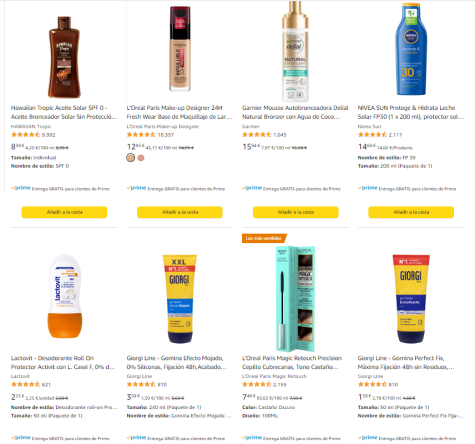View star ratings for NIVEA SUN product
The width and height of the screenshot is (475, 444).
[372, 135]
